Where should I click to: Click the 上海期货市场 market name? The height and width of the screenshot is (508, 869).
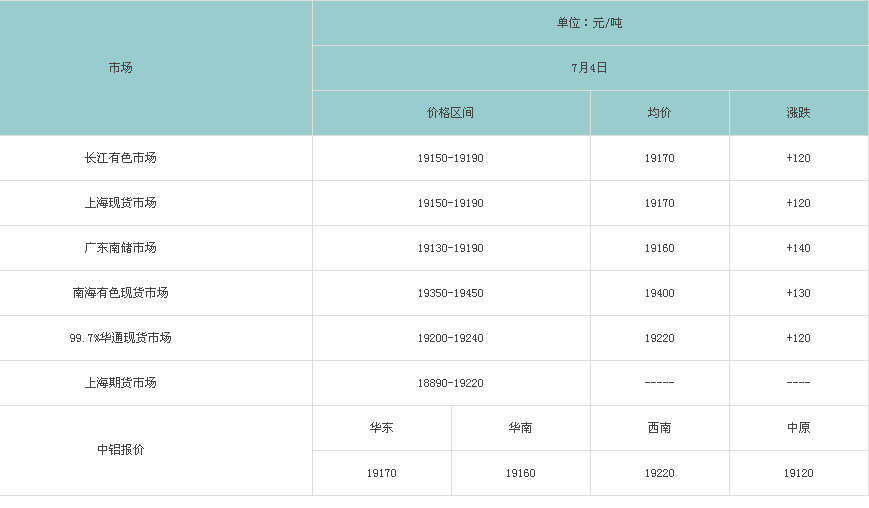(x=120, y=383)
